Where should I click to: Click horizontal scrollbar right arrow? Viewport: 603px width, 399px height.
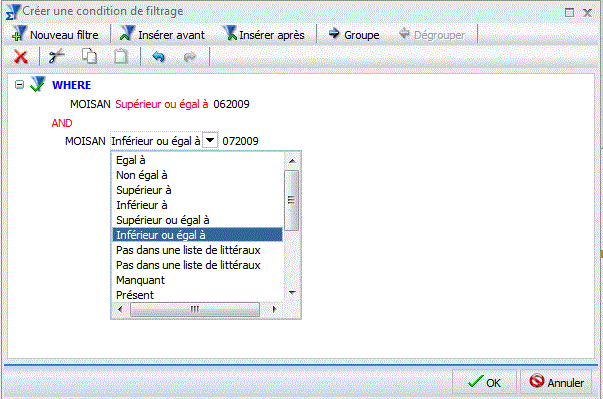click(274, 309)
